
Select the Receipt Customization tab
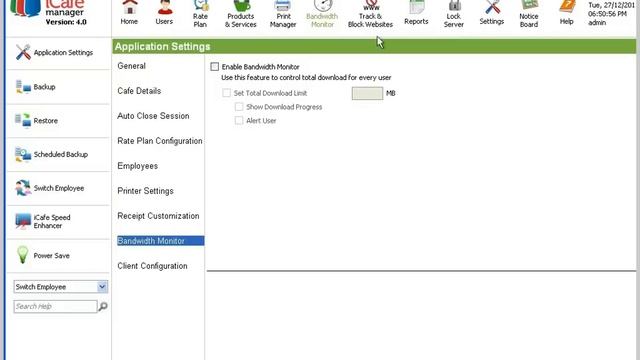click(x=158, y=216)
